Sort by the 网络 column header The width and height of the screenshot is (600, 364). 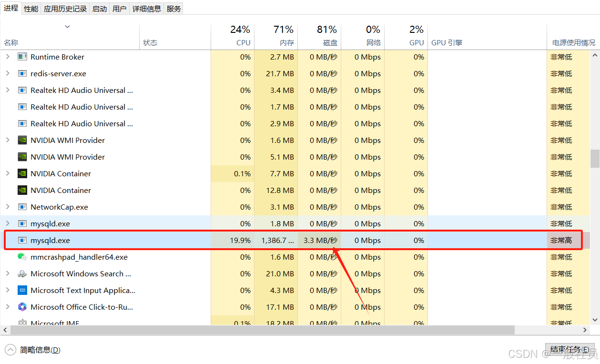(x=363, y=36)
